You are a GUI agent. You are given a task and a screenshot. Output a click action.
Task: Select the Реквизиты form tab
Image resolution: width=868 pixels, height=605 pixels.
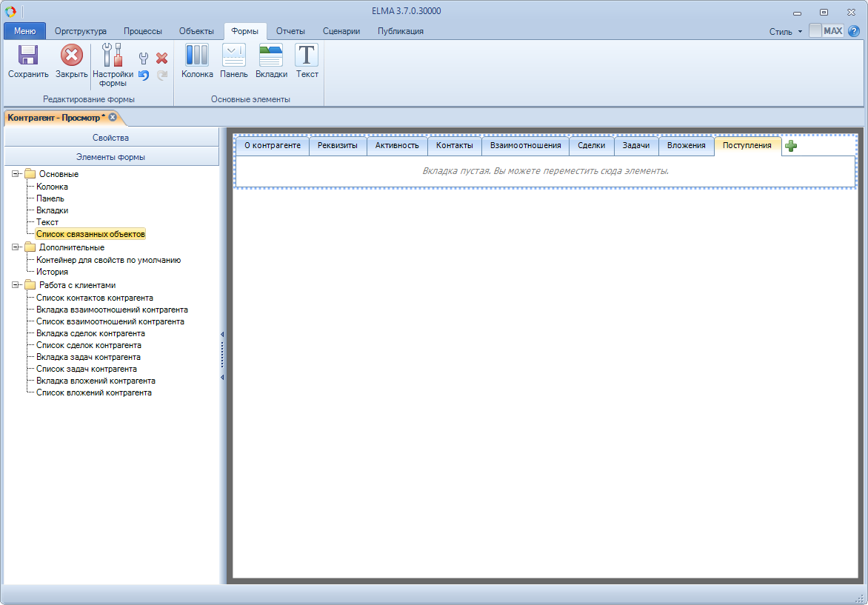(337, 146)
